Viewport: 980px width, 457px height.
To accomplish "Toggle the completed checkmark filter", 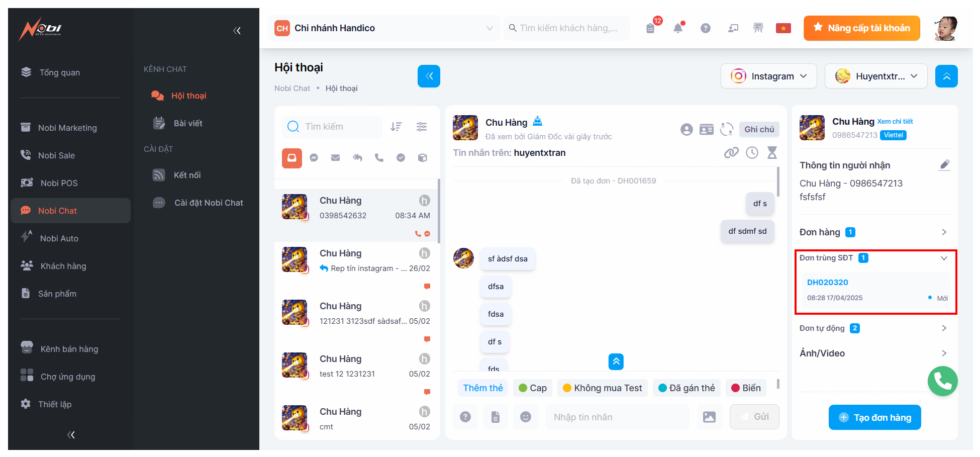I will [x=401, y=158].
